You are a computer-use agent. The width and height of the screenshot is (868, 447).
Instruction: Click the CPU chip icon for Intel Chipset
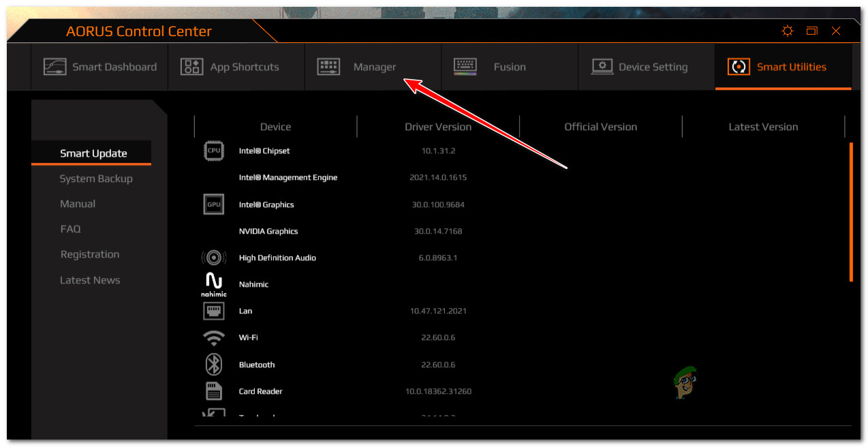[214, 151]
